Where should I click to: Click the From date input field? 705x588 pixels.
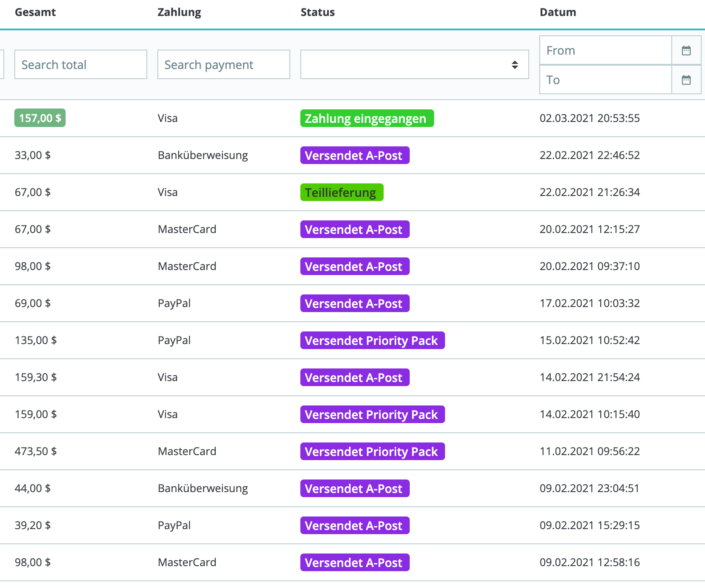click(605, 50)
